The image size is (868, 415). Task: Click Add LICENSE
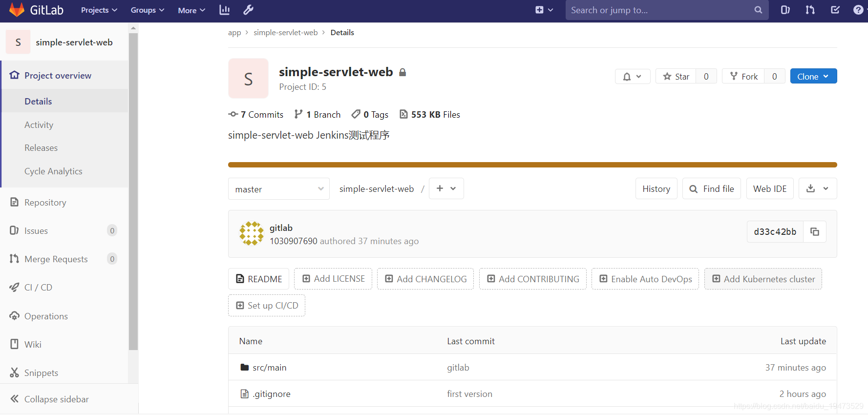(x=333, y=279)
